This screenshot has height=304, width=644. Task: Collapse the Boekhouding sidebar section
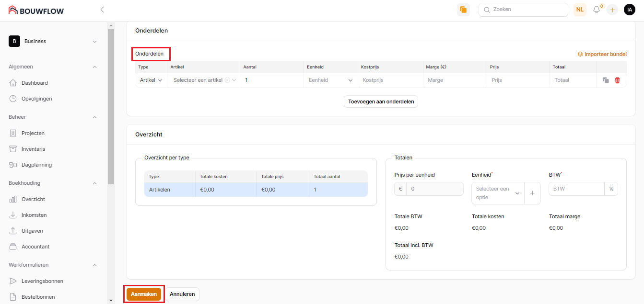tap(94, 183)
